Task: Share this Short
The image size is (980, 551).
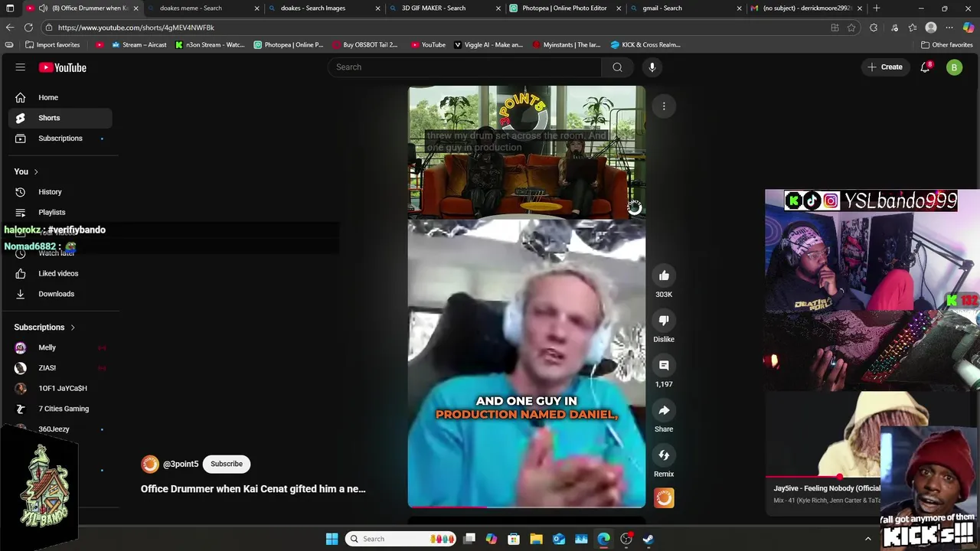Action: 664,411
